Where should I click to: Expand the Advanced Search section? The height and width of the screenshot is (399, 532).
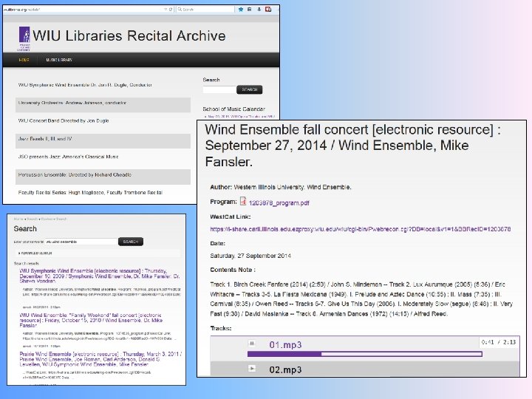point(35,253)
